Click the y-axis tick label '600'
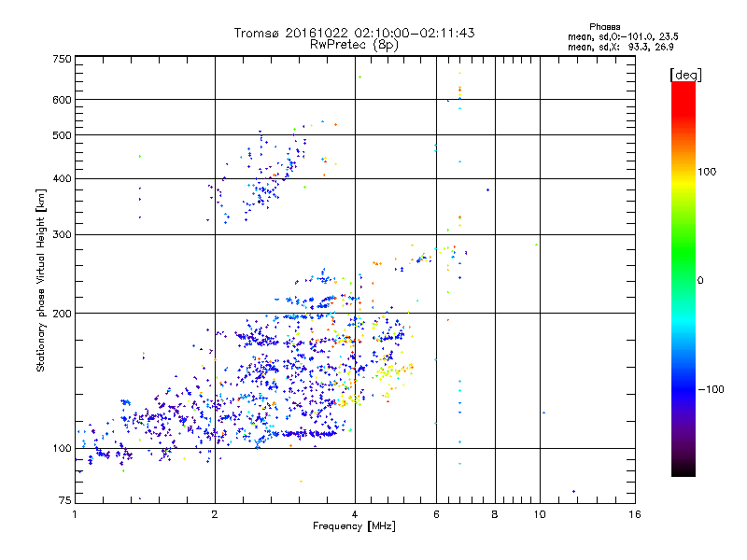This screenshot has width=747, height=560. (x=62, y=100)
